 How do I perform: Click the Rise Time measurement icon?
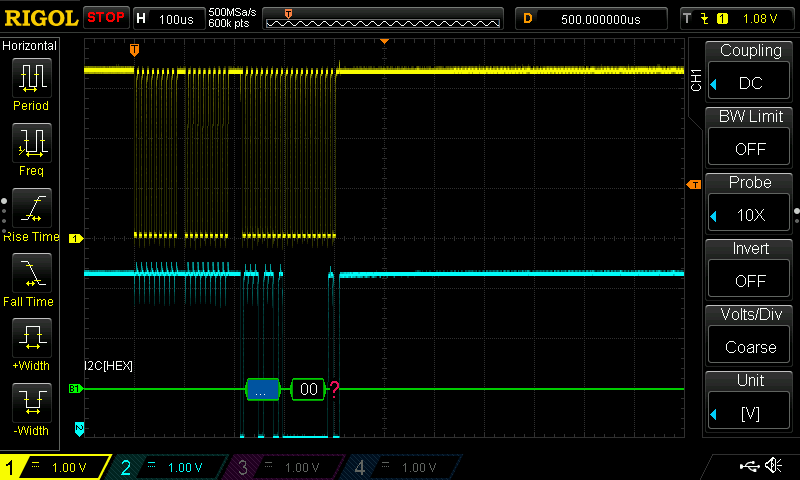pos(31,212)
